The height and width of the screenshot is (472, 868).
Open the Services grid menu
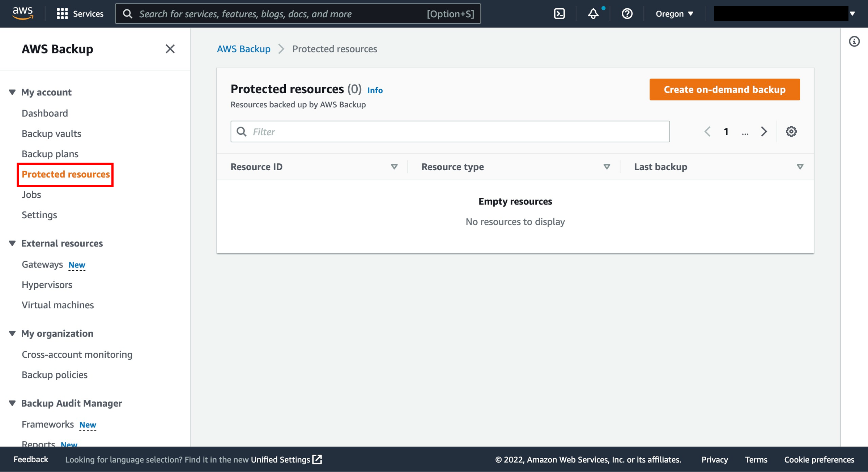80,14
